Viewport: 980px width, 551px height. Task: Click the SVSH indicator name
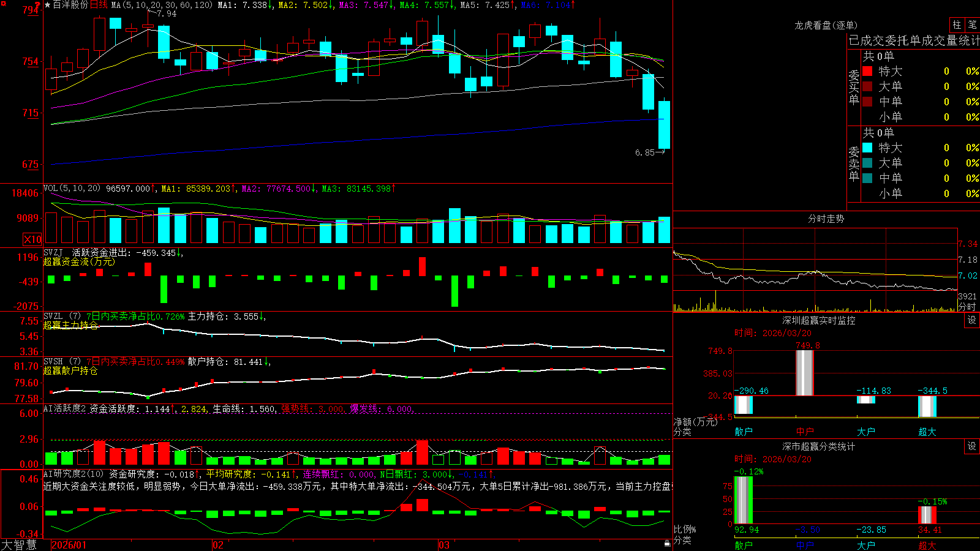click(x=53, y=362)
